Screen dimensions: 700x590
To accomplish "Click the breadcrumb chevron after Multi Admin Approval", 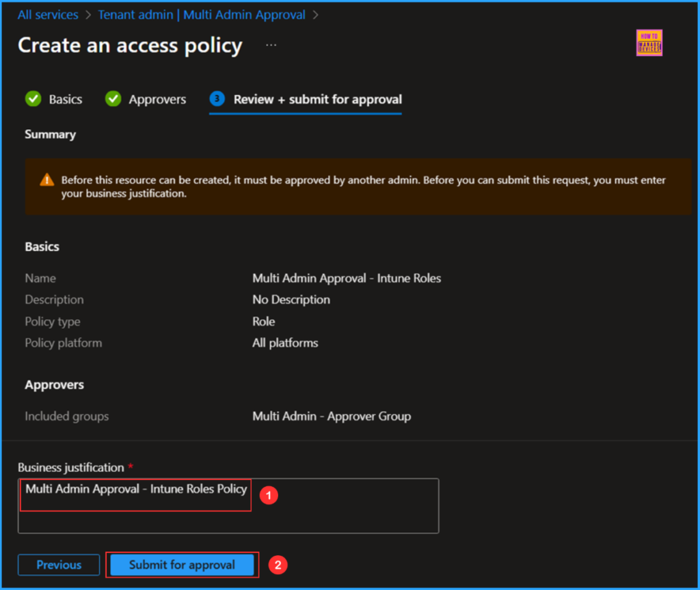I will click(315, 15).
